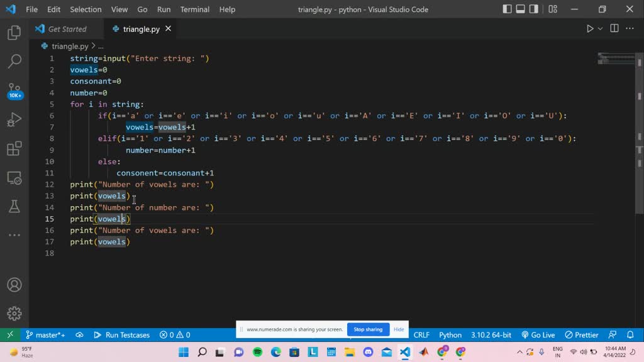Image resolution: width=644 pixels, height=362 pixels.
Task: Toggle the split editor layout
Action: tap(613, 28)
